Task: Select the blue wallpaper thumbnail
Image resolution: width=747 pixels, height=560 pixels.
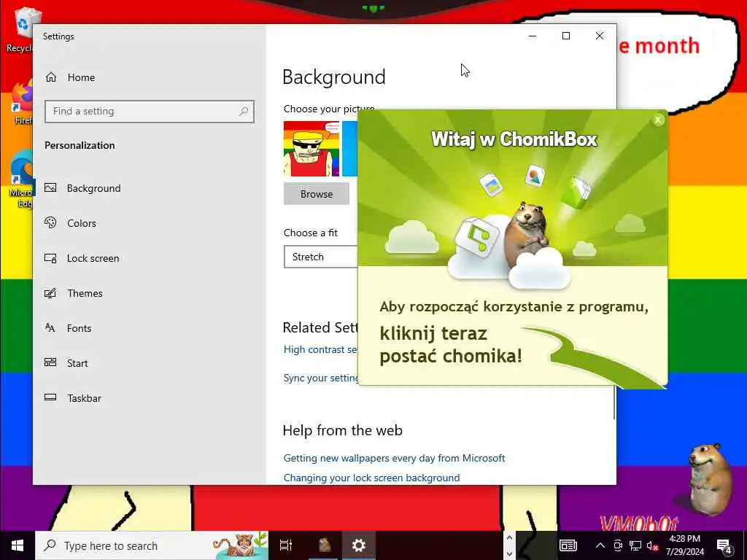Action: [x=349, y=149]
